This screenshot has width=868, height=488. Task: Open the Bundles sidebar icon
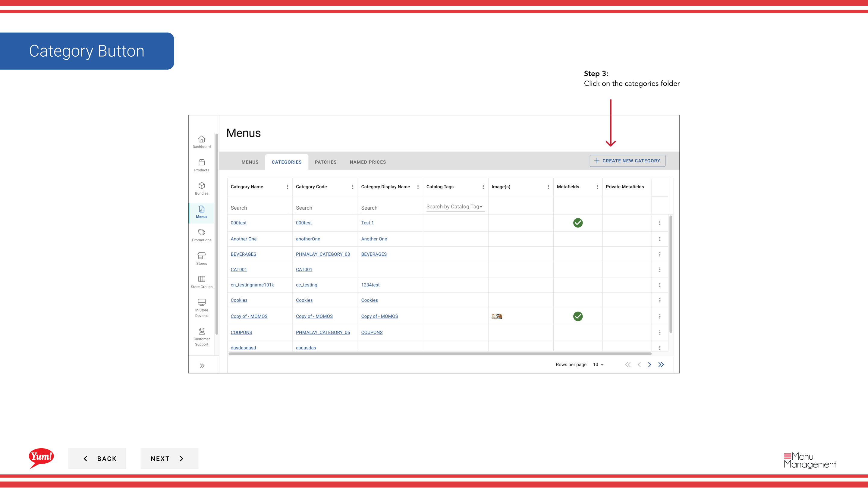(202, 189)
